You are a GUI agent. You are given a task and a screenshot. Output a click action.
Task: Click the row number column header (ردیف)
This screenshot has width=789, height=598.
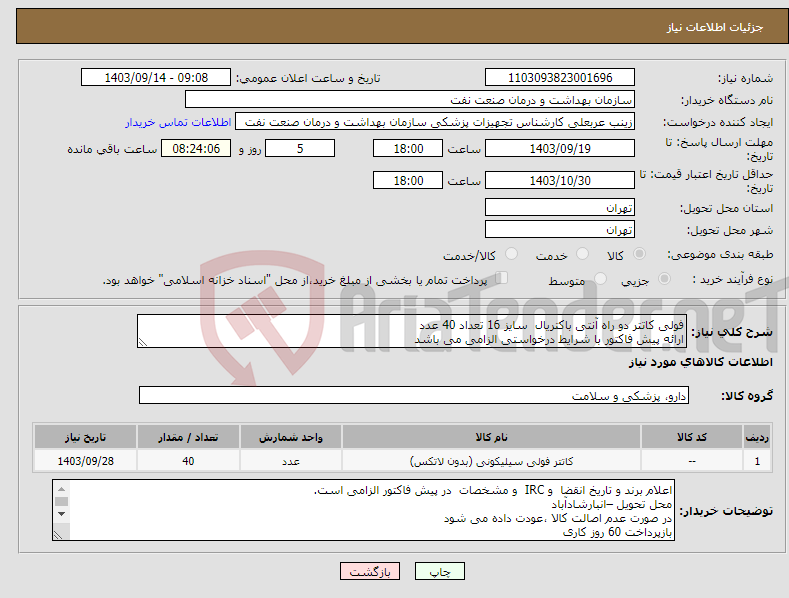pyautogui.click(x=757, y=437)
